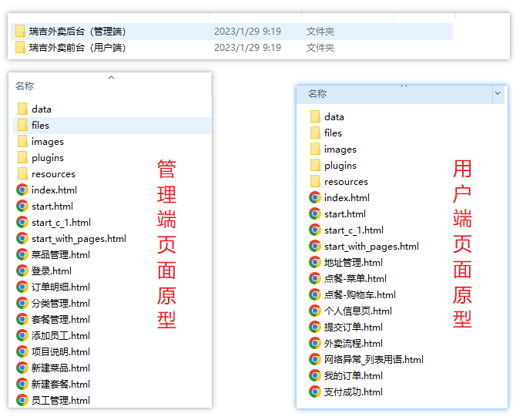This screenshot has height=420, width=523.
Task: Select the resources folder in right panel
Action: point(346,182)
